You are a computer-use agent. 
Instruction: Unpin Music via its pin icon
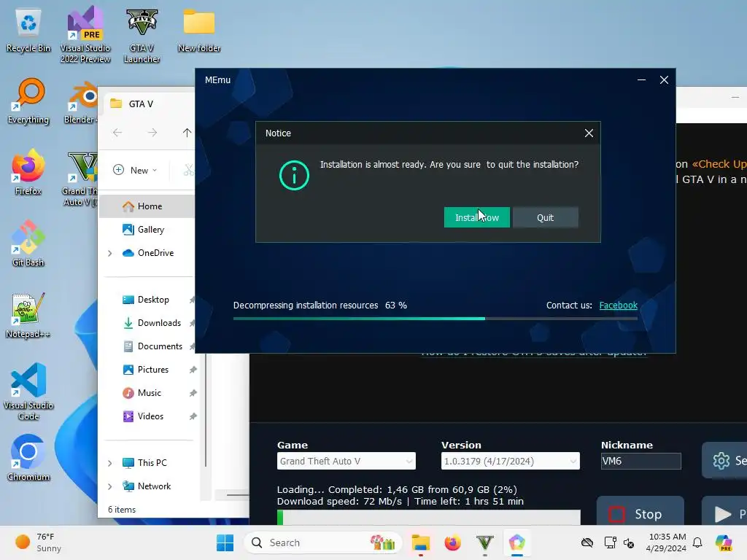click(x=193, y=393)
